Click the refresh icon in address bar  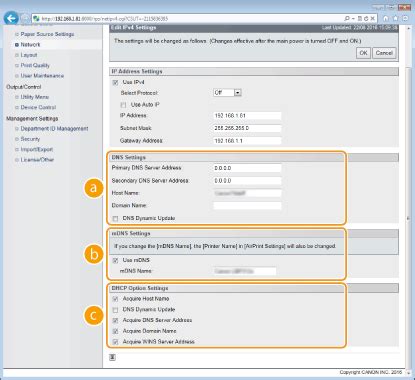(366, 18)
